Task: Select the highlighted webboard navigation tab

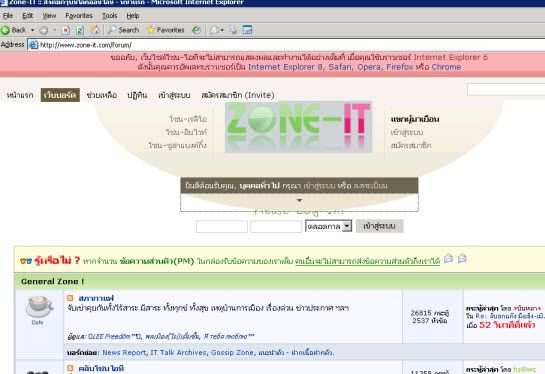Action: point(60,95)
